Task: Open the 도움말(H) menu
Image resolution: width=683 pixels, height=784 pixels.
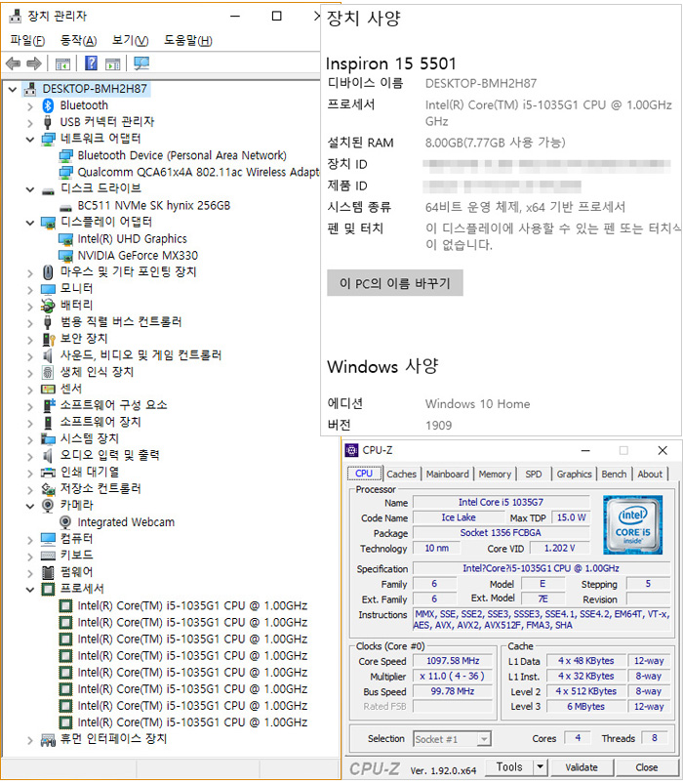Action: (188, 40)
